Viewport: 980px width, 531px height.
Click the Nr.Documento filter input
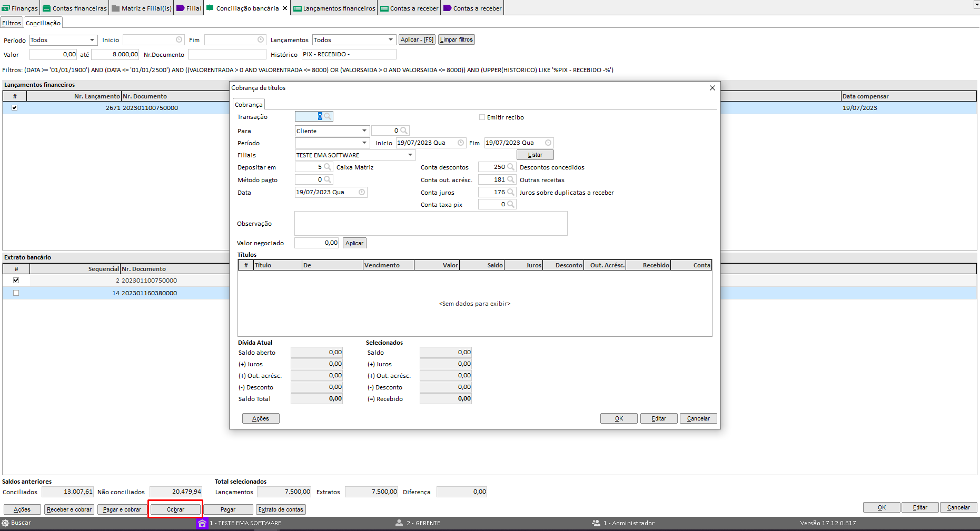(227, 54)
